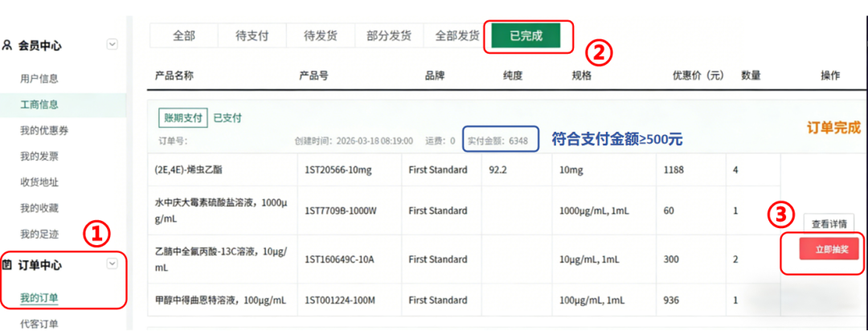The width and height of the screenshot is (868, 331).
Task: Click quantity 2 in 全氟丙酸 row
Action: tap(735, 259)
